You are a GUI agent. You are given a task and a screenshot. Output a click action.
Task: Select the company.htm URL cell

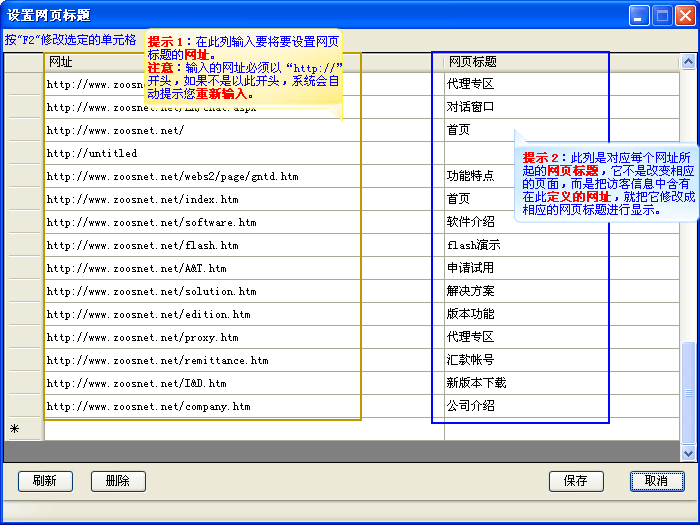200,406
